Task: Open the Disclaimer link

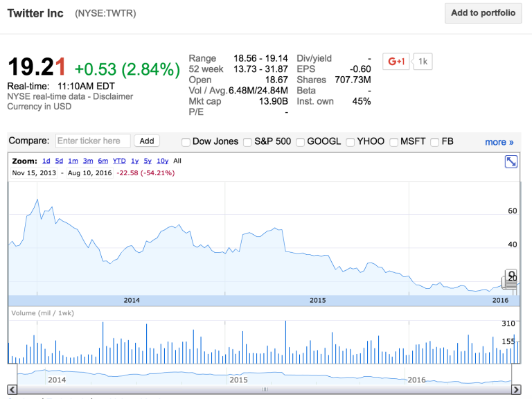Action: click(116, 96)
